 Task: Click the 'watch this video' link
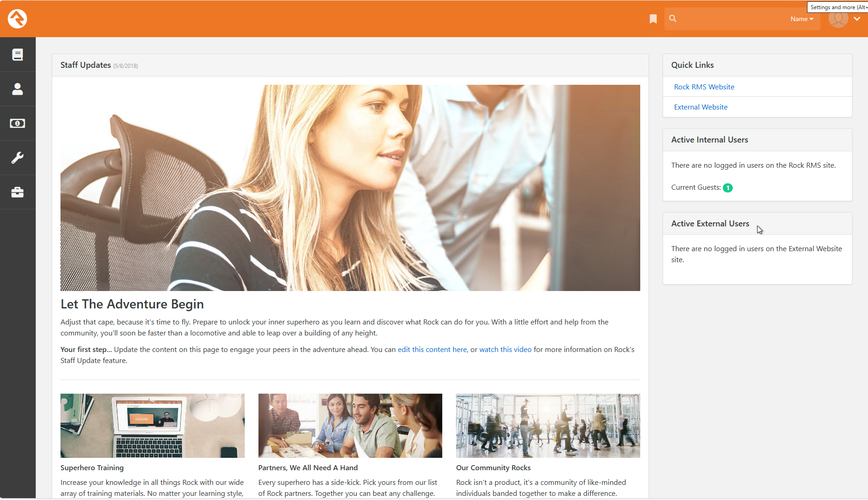pos(505,350)
